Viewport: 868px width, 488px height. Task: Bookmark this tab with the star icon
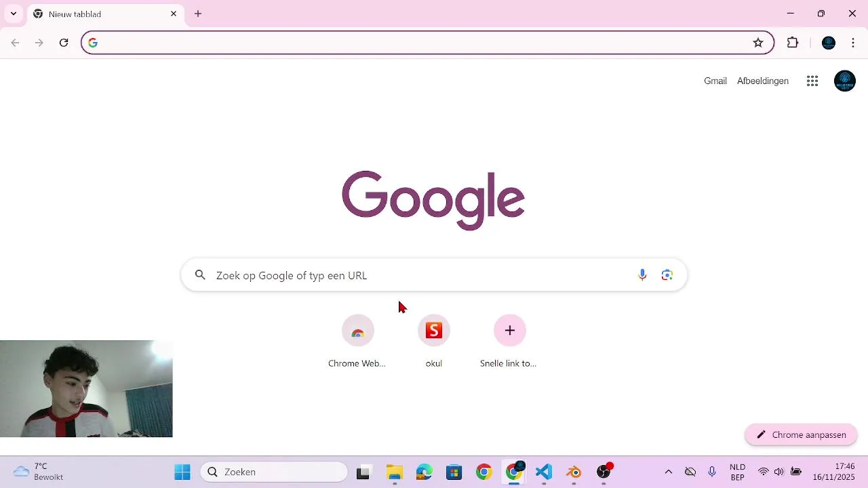pyautogui.click(x=758, y=43)
